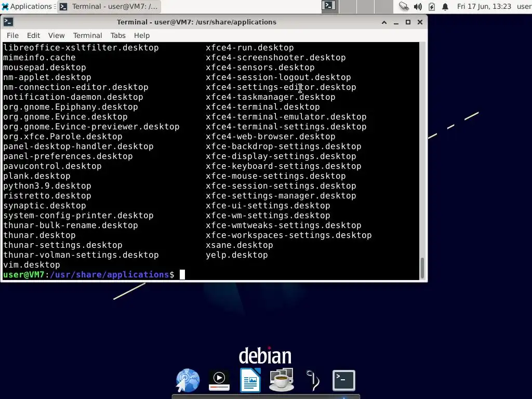532x399 pixels.
Task: Click the text system-config-printer.desktop
Action: point(78,215)
